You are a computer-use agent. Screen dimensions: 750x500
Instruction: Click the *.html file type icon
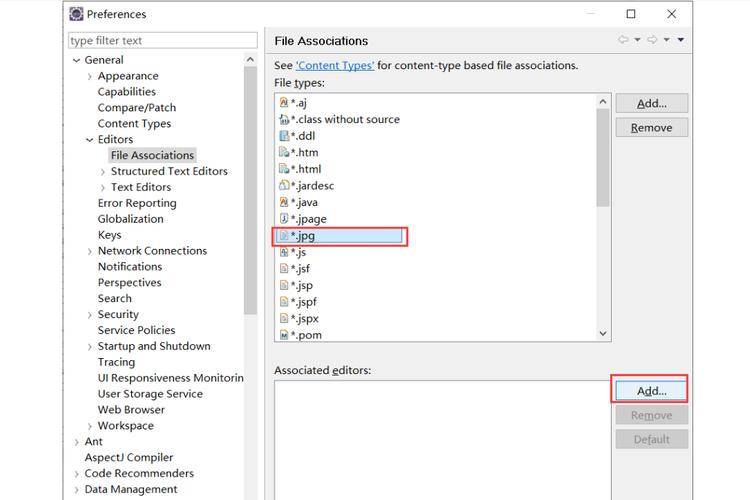pos(284,169)
